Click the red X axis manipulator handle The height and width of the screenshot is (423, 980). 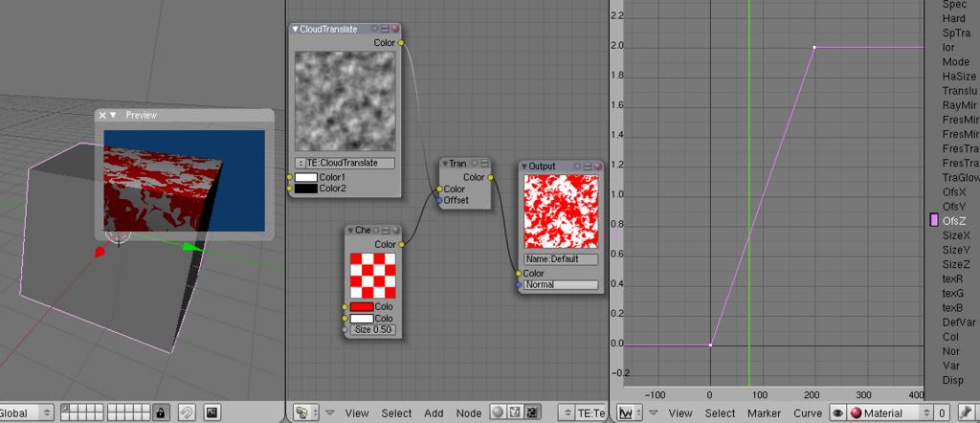(99, 252)
